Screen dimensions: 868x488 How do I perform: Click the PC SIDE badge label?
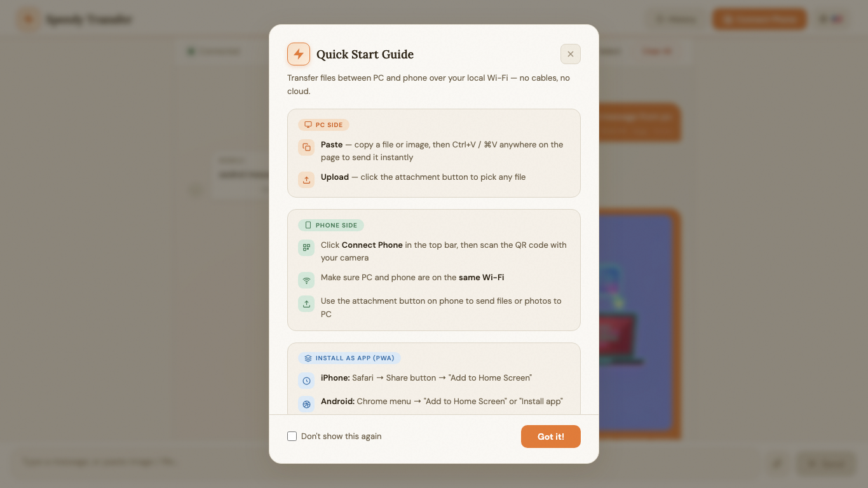click(323, 125)
